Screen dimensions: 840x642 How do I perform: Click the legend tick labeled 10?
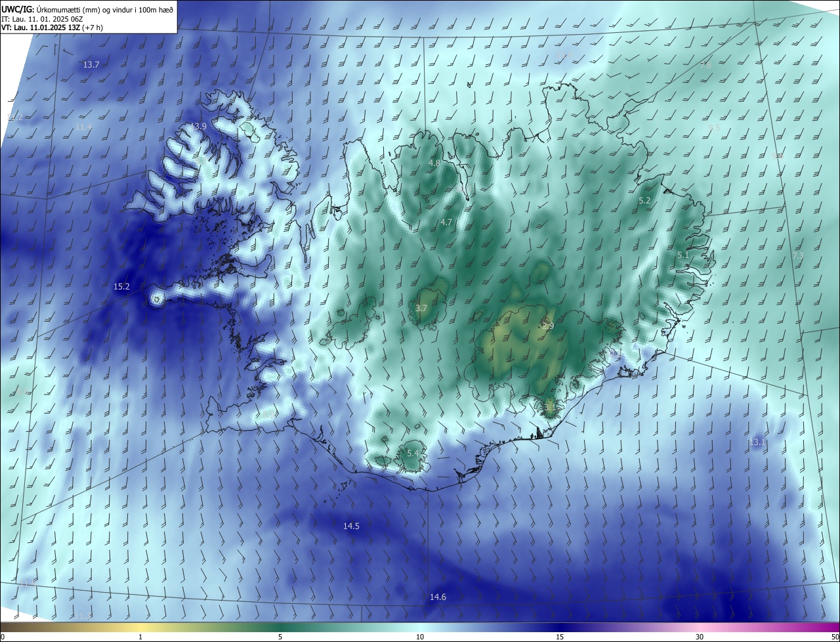420,637
